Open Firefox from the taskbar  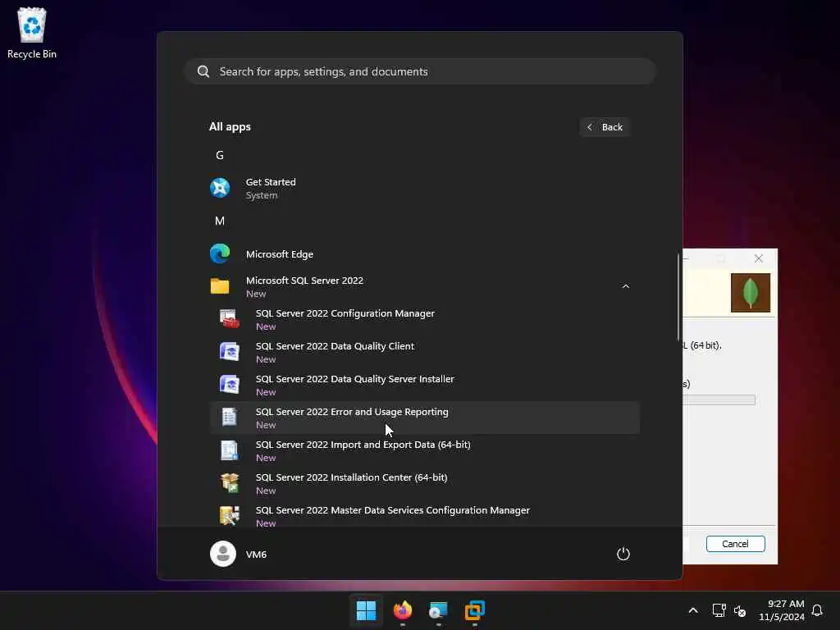(x=403, y=610)
